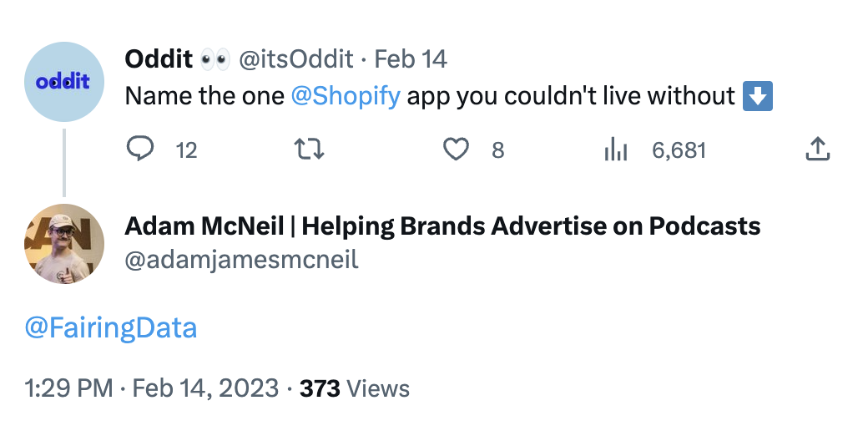Open Oddit's profile picture
868x431 pixels.
pos(63,81)
